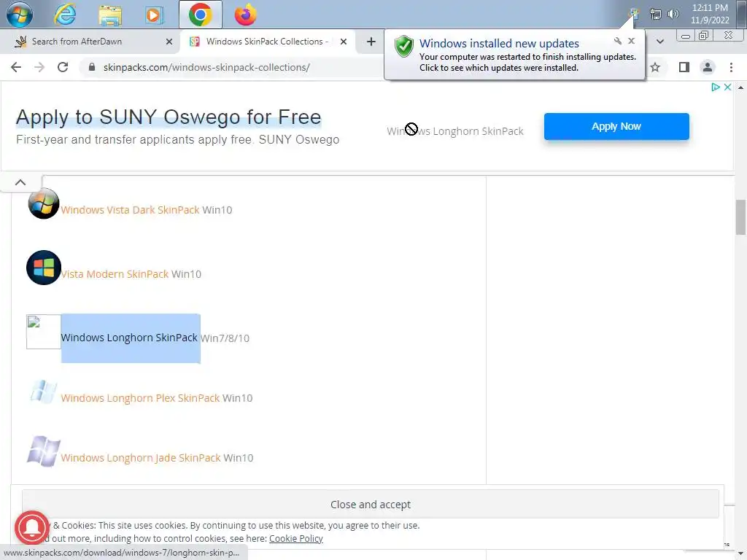
Task: Collapse the ad banner with chevron
Action: pos(20,182)
